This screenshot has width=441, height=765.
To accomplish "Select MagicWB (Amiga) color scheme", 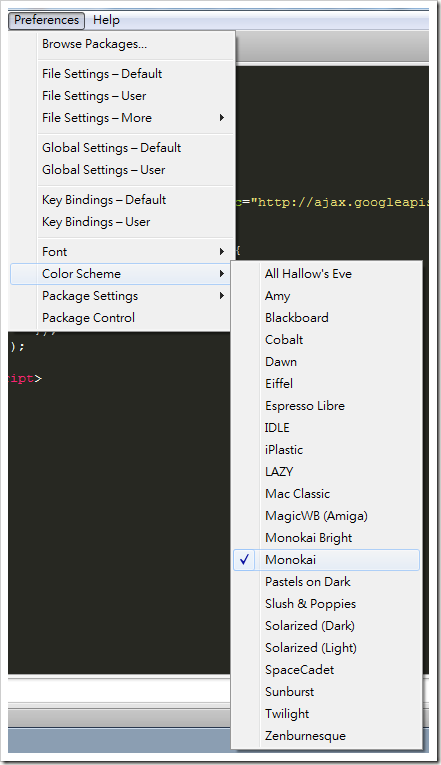I will pos(326,516).
